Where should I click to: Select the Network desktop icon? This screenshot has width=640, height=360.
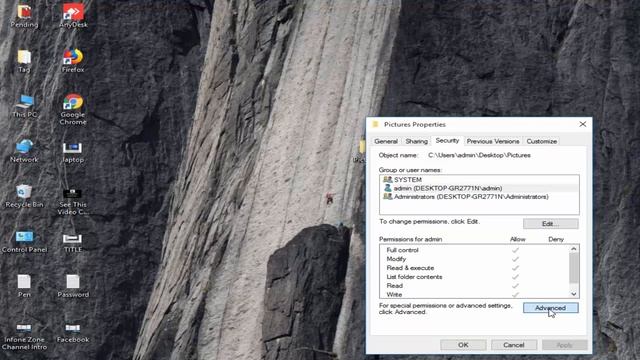[24, 150]
